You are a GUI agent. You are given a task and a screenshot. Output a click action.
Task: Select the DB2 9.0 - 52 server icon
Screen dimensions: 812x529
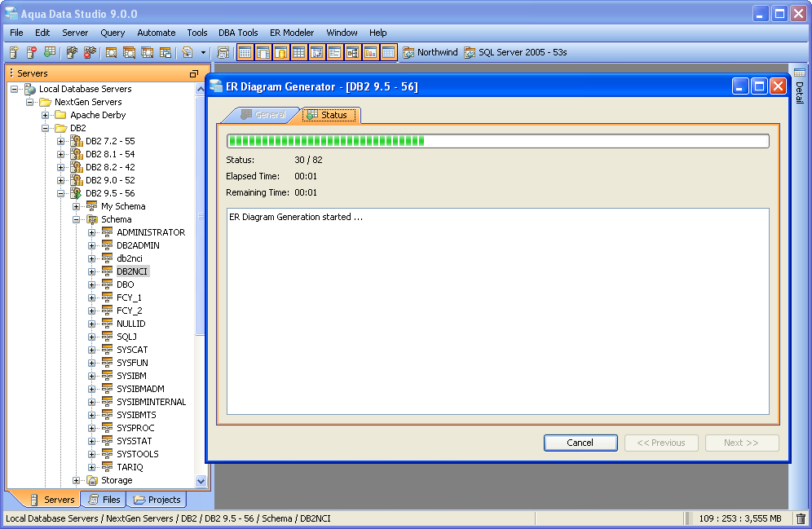pos(77,179)
